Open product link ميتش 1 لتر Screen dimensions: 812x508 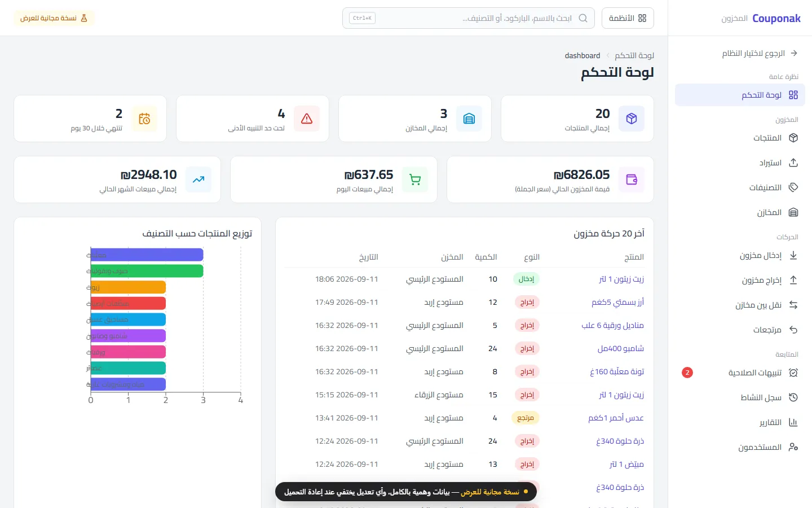[626, 464]
